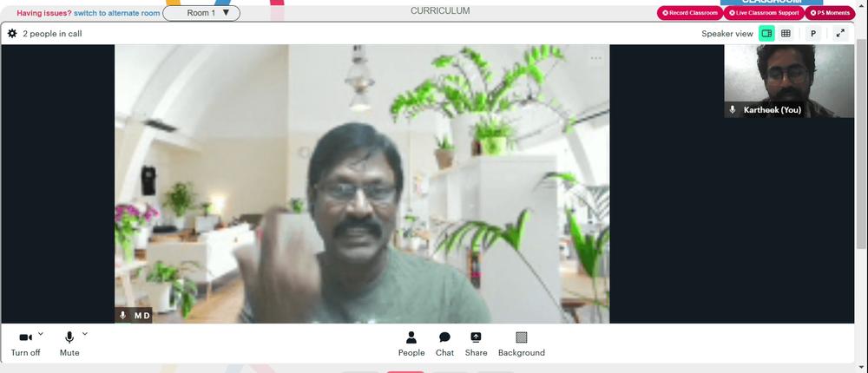The height and width of the screenshot is (373, 868).
Task: Click the CURRICULUM heading
Action: [x=440, y=10]
